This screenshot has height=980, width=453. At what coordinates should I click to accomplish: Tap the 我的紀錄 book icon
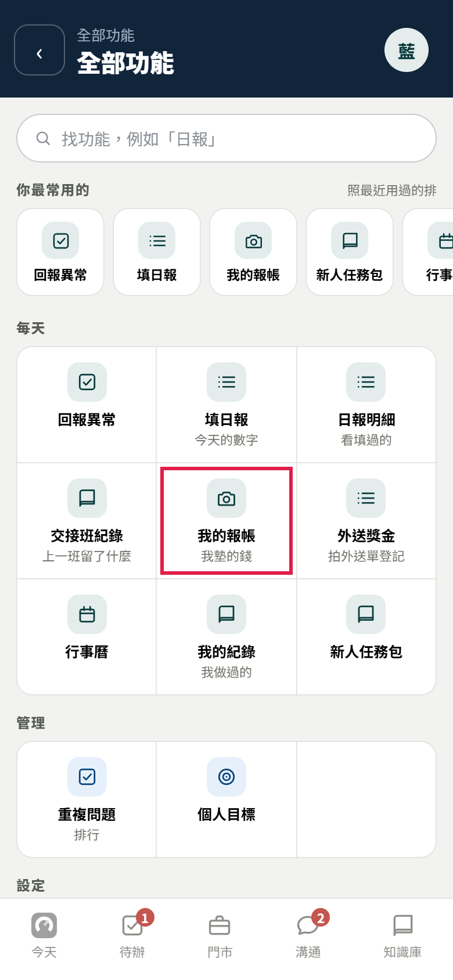click(227, 614)
